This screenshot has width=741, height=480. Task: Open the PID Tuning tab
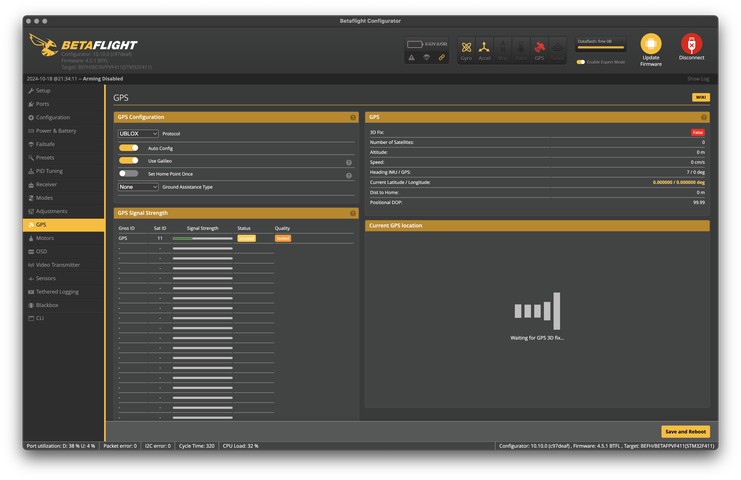(49, 171)
